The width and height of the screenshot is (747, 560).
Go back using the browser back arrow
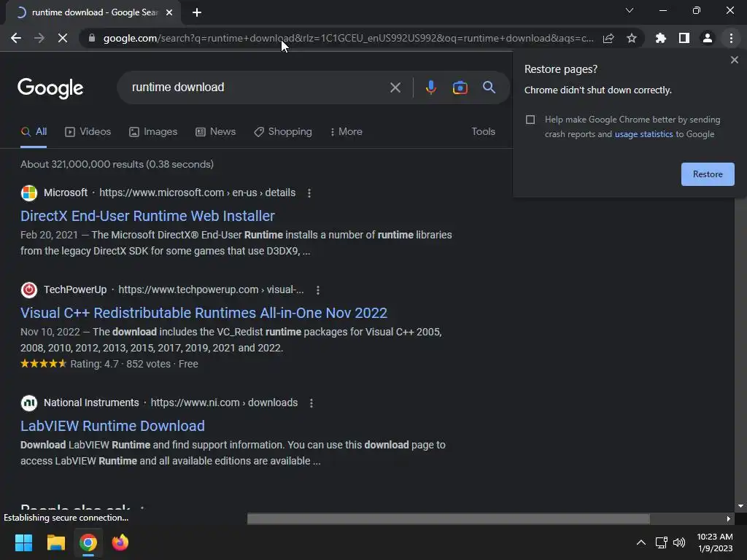(x=16, y=38)
